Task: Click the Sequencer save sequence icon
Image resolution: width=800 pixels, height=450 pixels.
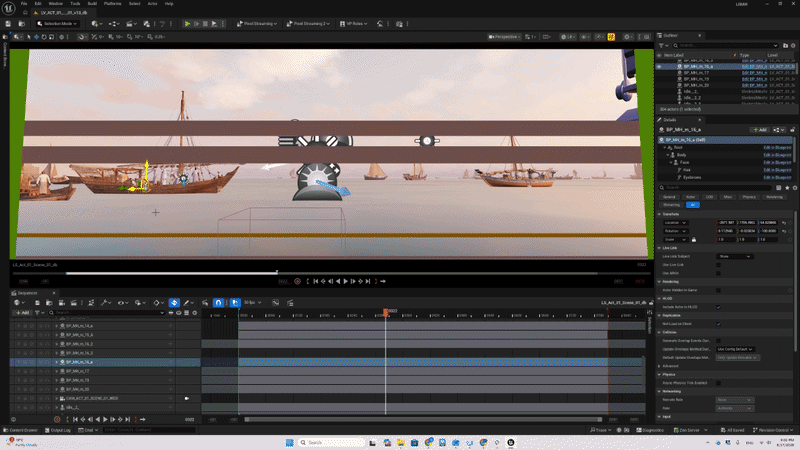Action: pyautogui.click(x=37, y=303)
